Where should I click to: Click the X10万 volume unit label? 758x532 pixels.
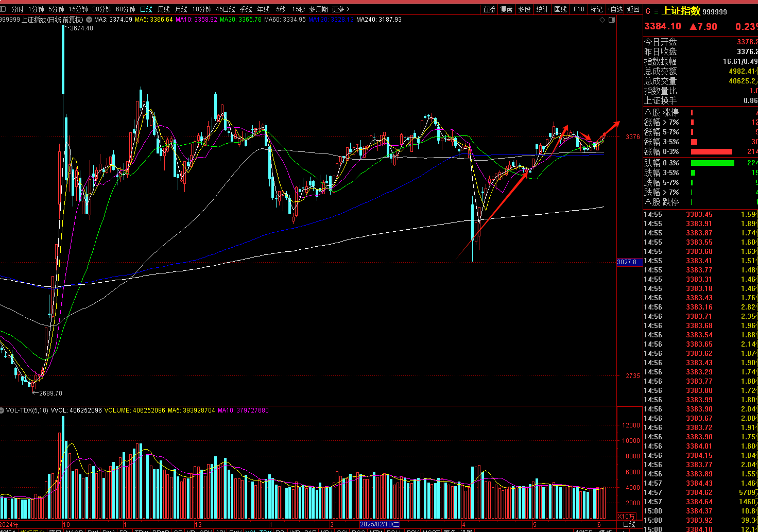click(x=626, y=517)
